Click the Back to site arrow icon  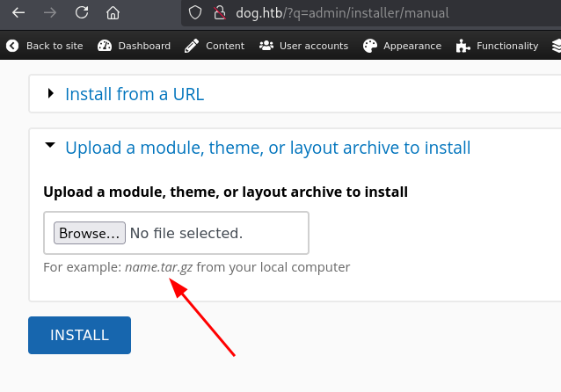[x=12, y=46]
